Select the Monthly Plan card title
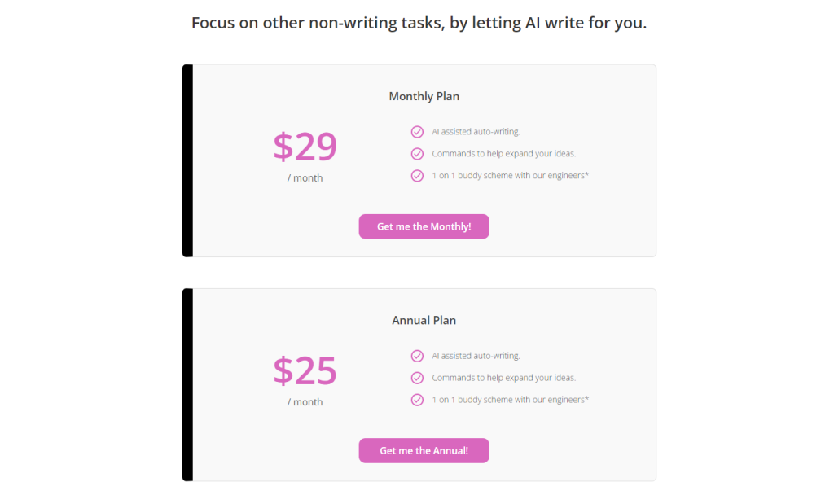This screenshot has height=504, width=834. pyautogui.click(x=424, y=96)
